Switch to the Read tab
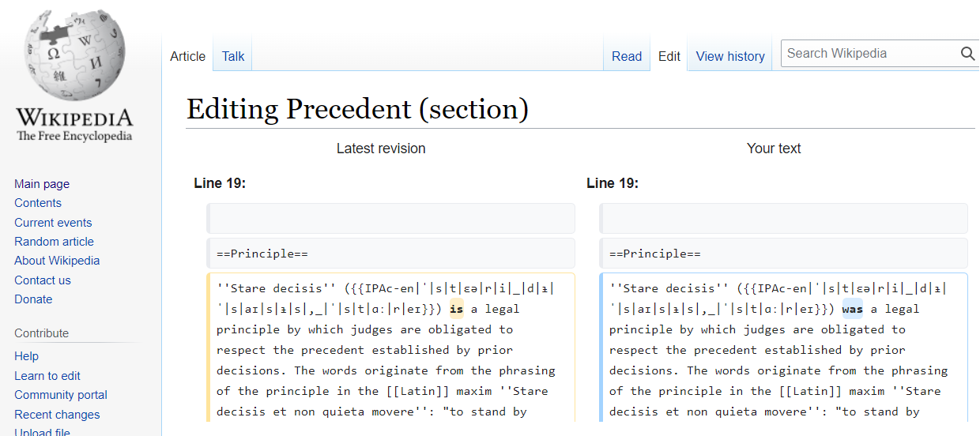 point(627,56)
